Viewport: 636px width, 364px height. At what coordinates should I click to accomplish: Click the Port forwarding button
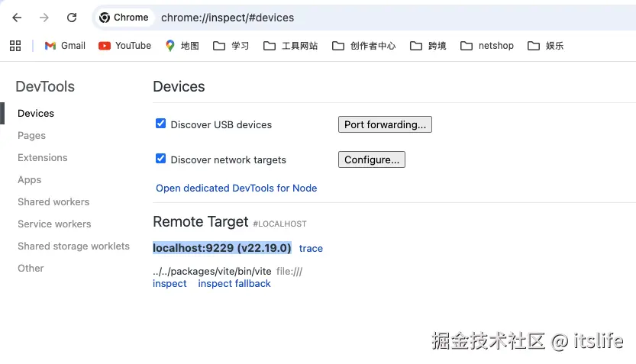click(385, 124)
